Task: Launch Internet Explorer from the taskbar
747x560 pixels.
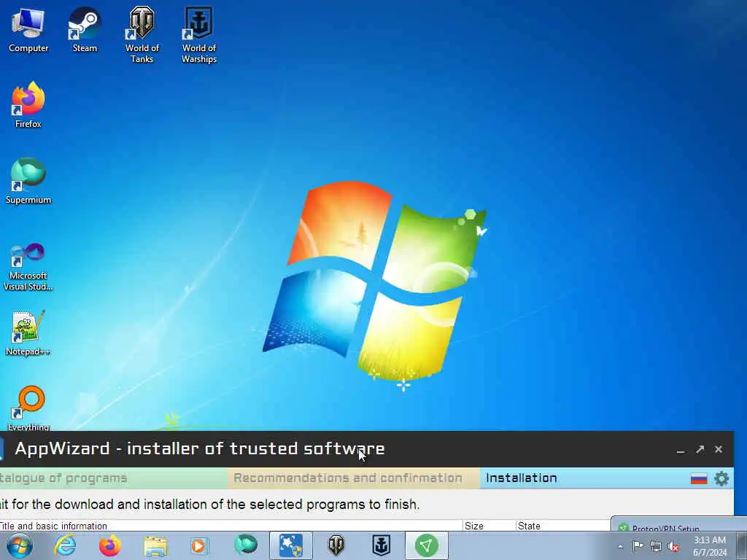Action: pos(65,545)
